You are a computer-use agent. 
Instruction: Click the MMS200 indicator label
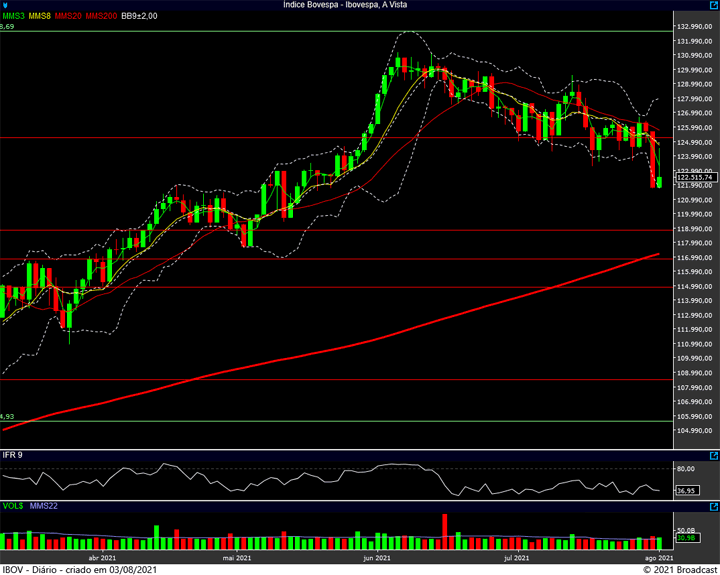pyautogui.click(x=101, y=16)
